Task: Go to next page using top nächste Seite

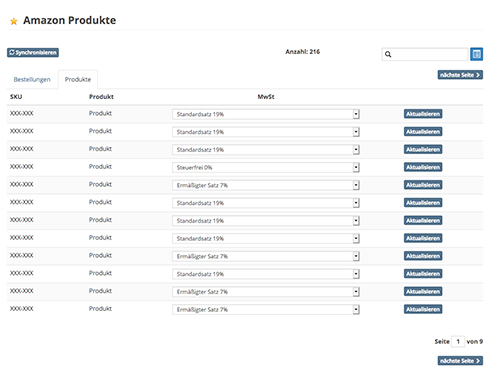Action: coord(460,75)
